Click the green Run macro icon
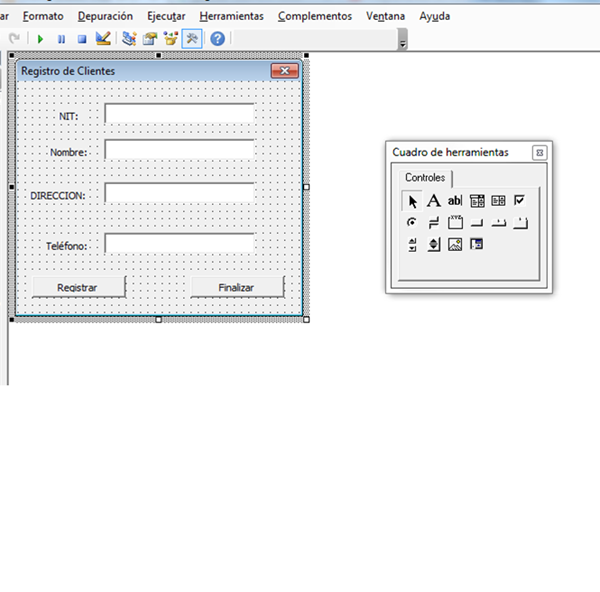This screenshot has width=600, height=592. pos(41,39)
